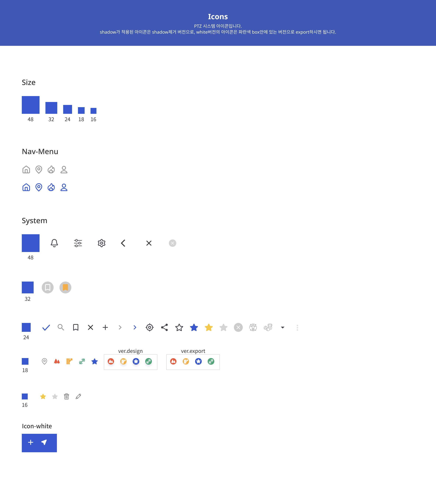
Task: Click the white navigation arrow icon
Action: coord(44,442)
